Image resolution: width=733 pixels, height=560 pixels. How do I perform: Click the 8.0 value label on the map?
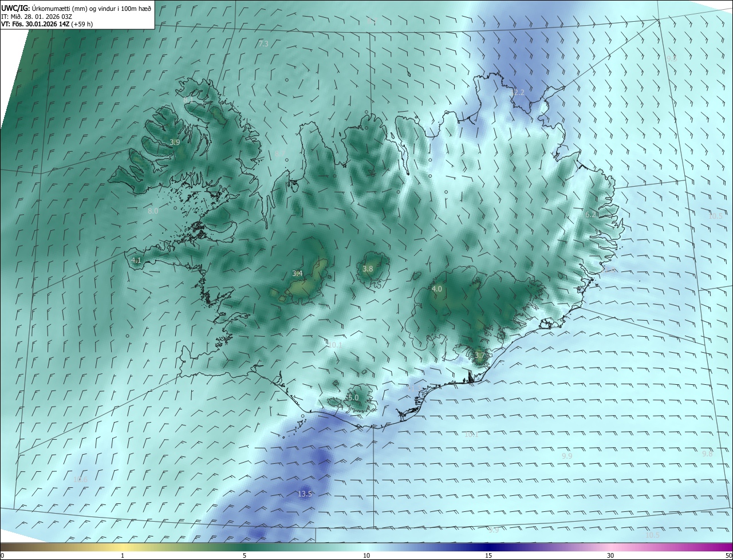153,211
